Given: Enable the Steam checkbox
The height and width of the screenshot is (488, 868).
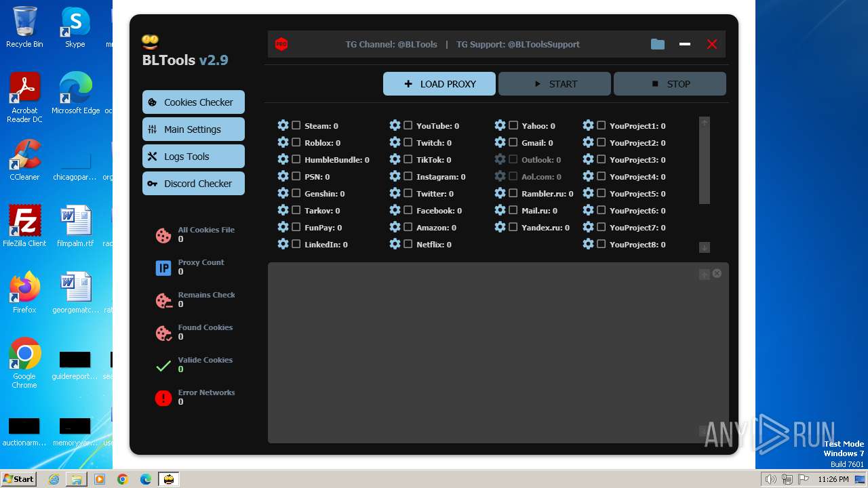Looking at the screenshot, I should click(296, 125).
